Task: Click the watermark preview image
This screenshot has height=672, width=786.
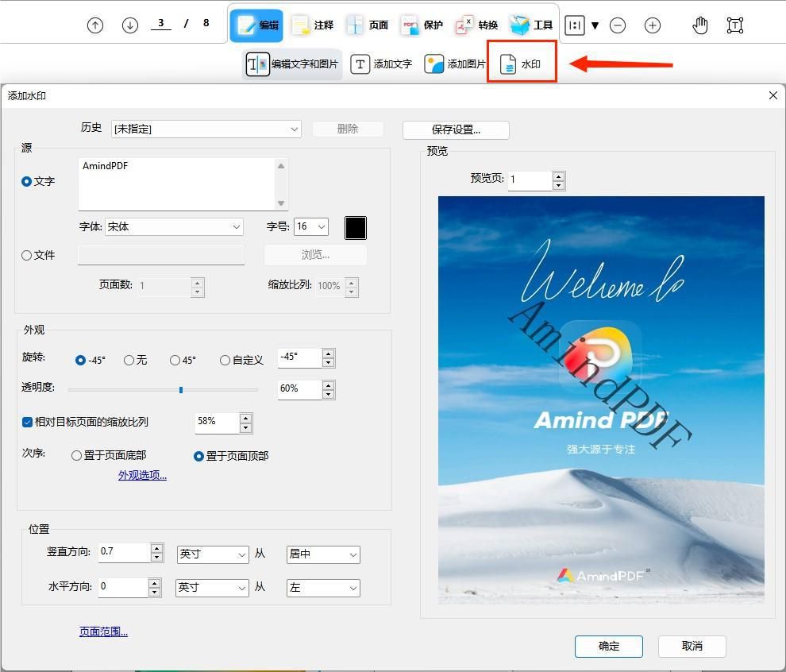Action: tap(601, 400)
